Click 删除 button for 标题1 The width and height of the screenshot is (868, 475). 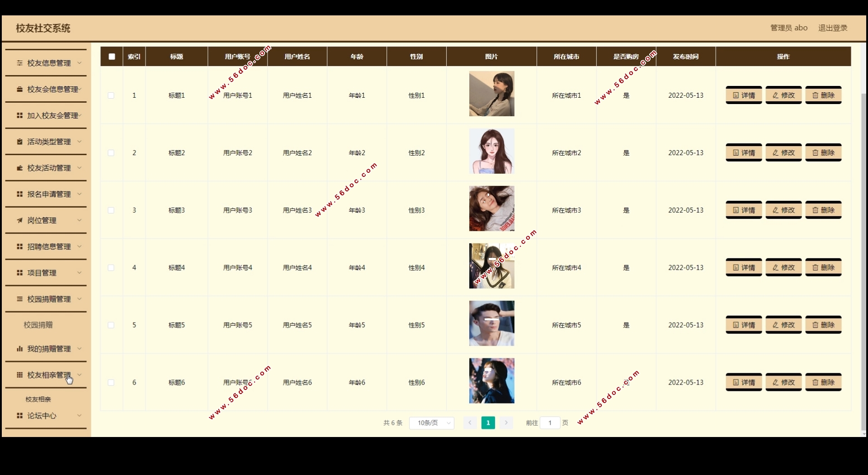[823, 95]
